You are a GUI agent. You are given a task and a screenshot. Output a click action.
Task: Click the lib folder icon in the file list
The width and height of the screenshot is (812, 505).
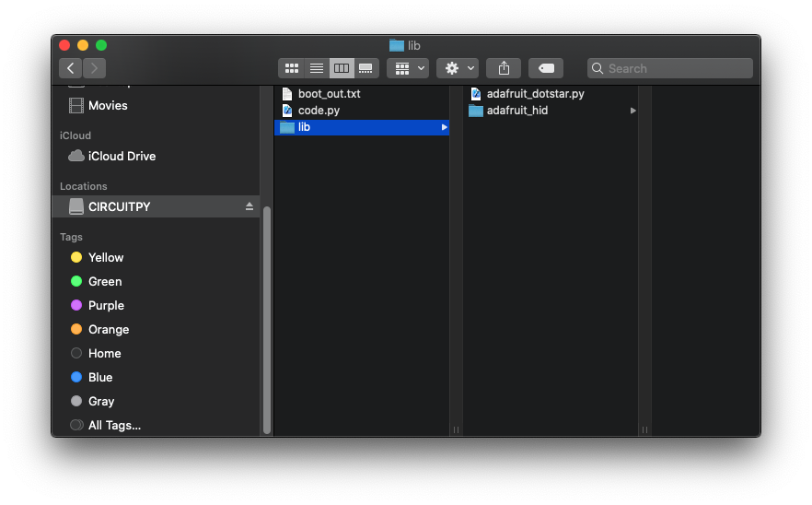(287, 127)
